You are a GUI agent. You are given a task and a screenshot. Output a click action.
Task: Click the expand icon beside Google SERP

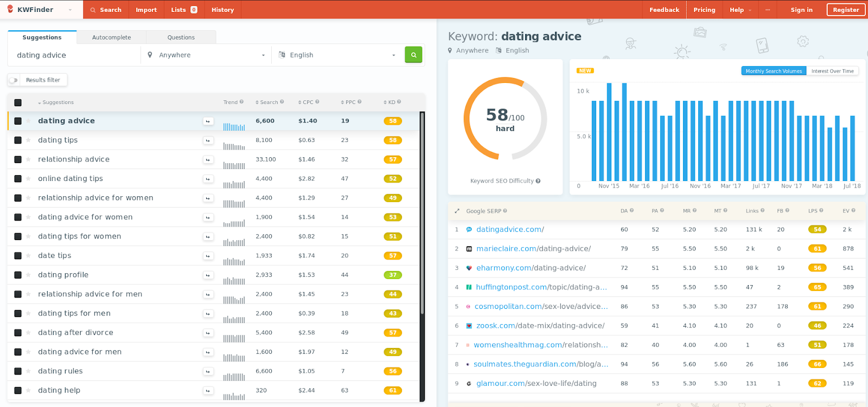(457, 211)
